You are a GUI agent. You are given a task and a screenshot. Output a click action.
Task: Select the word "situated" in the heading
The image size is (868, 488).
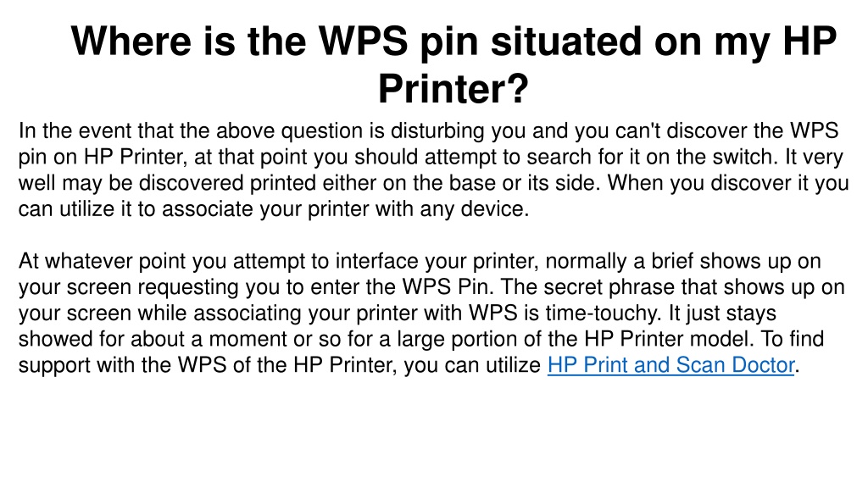click(566, 41)
